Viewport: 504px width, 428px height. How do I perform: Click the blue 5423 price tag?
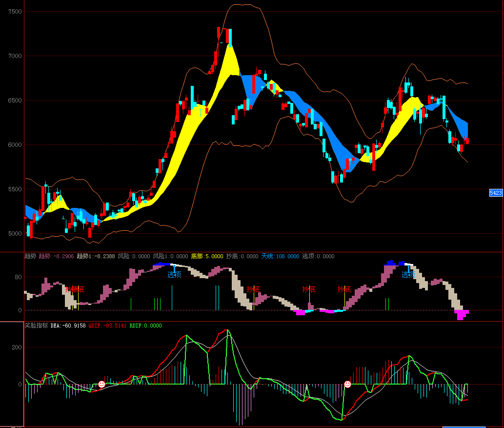point(496,193)
